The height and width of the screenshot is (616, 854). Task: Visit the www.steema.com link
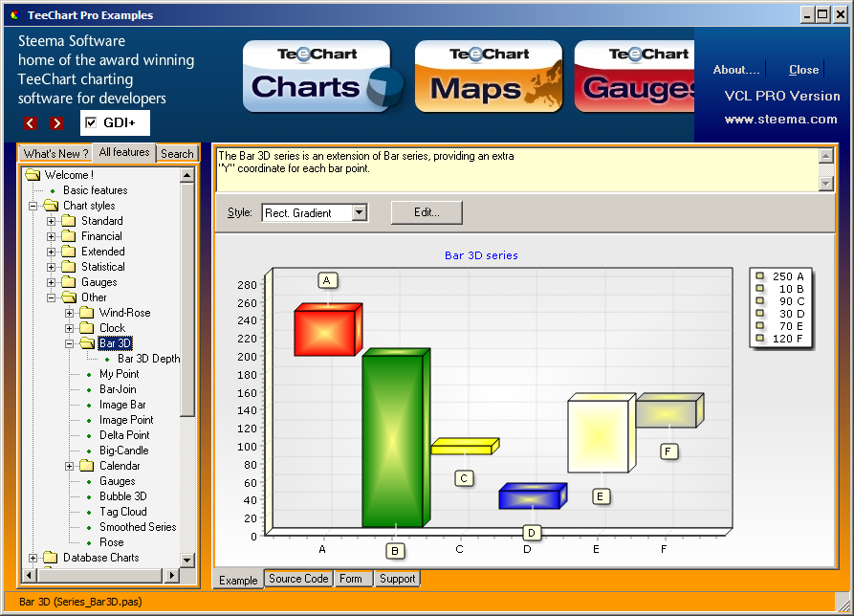[x=781, y=120]
